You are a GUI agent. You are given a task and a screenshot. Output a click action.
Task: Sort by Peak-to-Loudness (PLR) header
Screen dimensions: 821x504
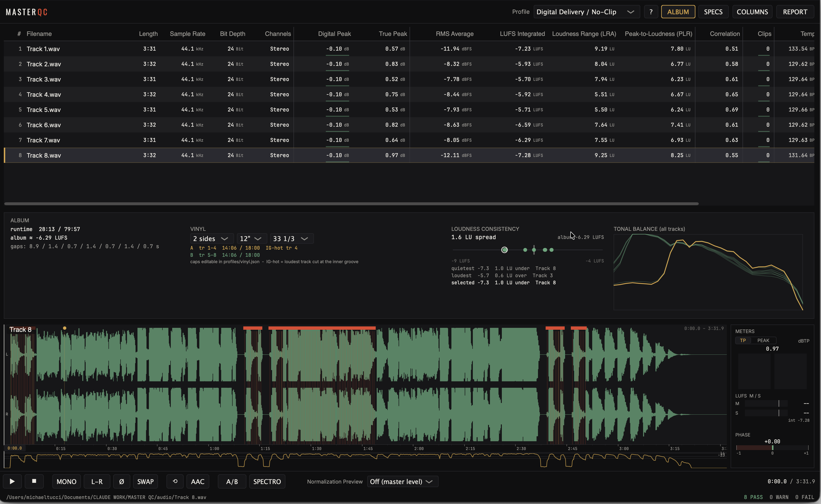pos(658,34)
